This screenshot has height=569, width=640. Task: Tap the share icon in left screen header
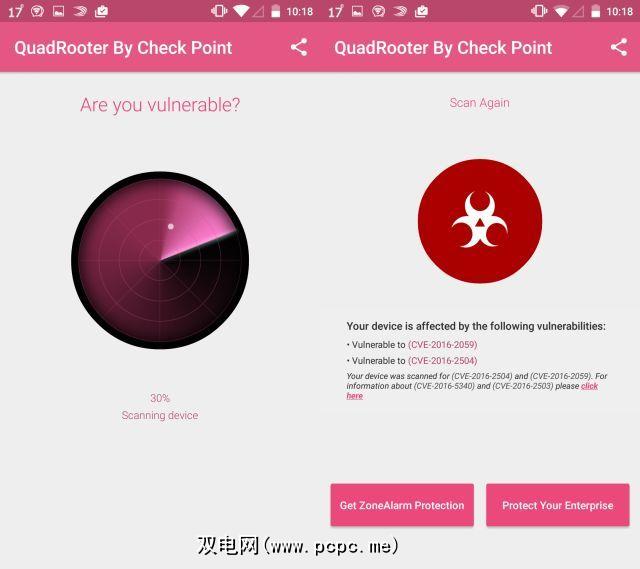(x=299, y=47)
